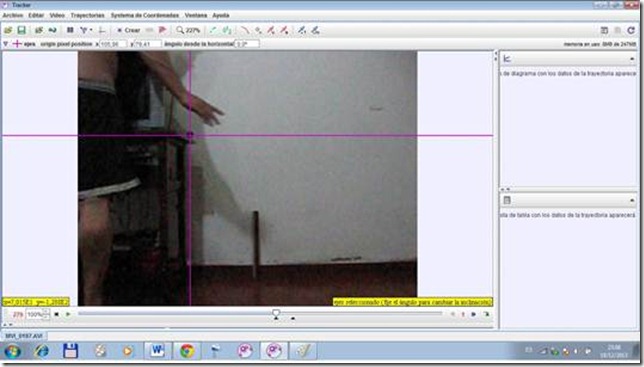
Task: Click the refresh circular arrow icon
Action: [x=631, y=30]
